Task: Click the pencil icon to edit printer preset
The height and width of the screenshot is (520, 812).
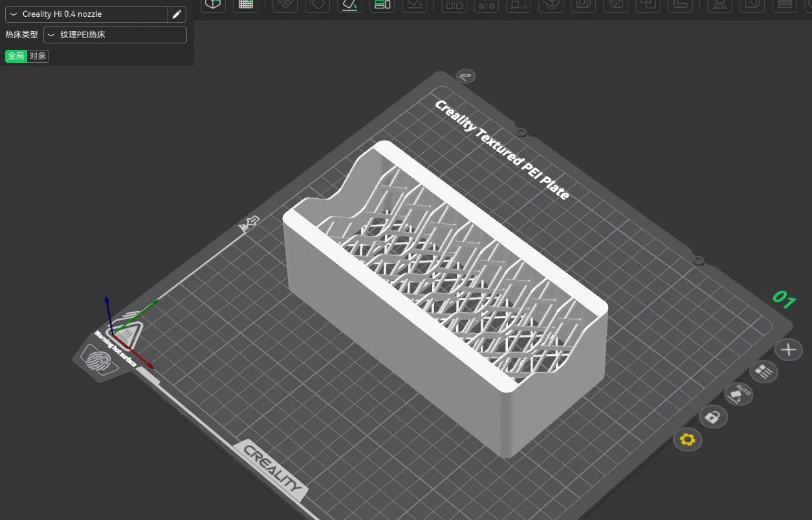Action: coord(177,14)
